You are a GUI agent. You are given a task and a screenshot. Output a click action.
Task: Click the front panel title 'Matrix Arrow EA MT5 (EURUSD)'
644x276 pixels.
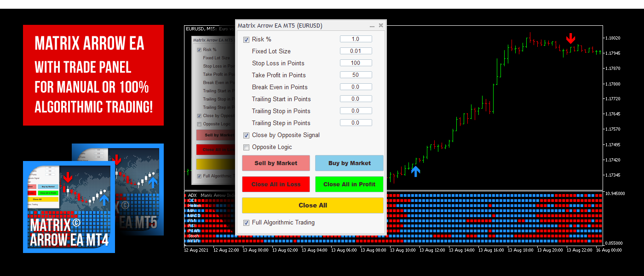point(280,25)
